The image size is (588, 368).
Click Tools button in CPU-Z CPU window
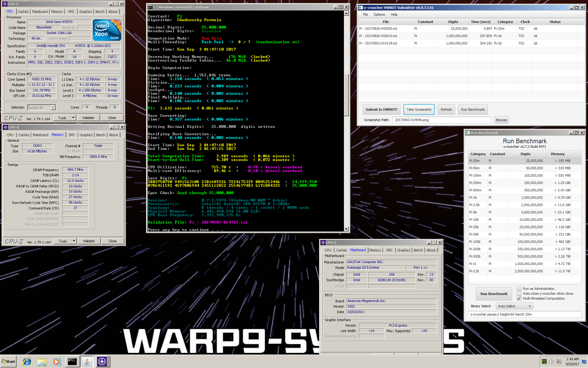click(62, 118)
